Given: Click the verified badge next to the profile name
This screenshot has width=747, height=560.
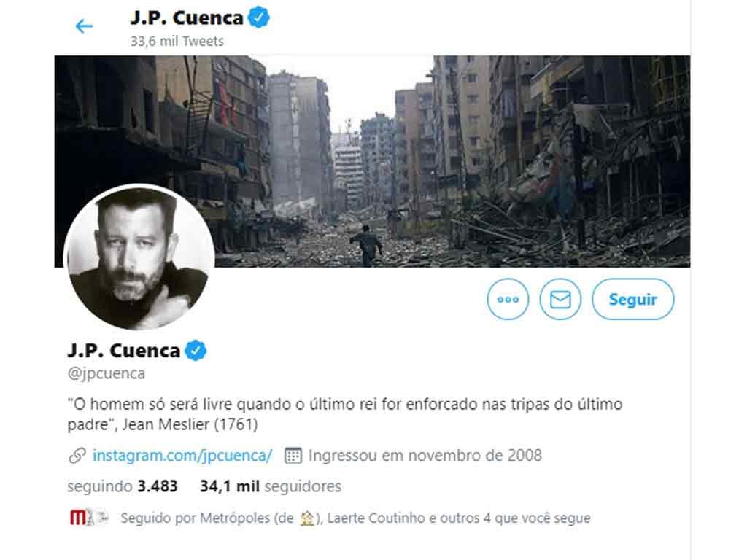Looking at the screenshot, I should click(195, 351).
